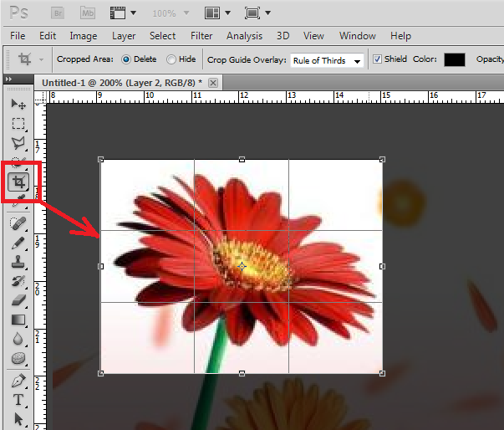This screenshot has width=504, height=430.
Task: Select the Spot Healing Brush tool
Action: pos(18,223)
